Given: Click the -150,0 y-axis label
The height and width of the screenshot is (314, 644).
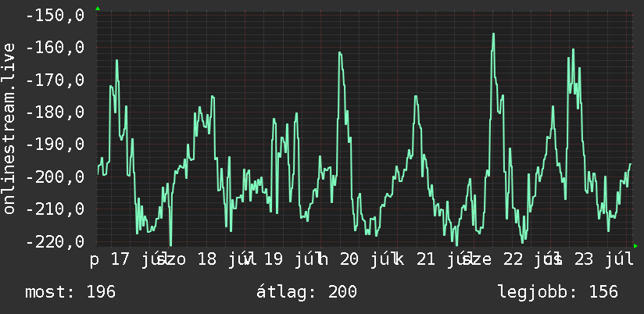Looking at the screenshot, I should [55, 15].
